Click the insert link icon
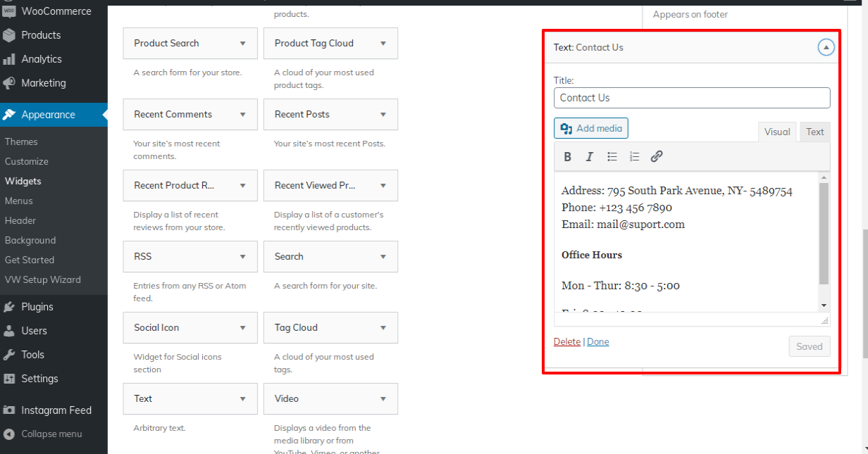This screenshot has width=868, height=454. pos(657,157)
